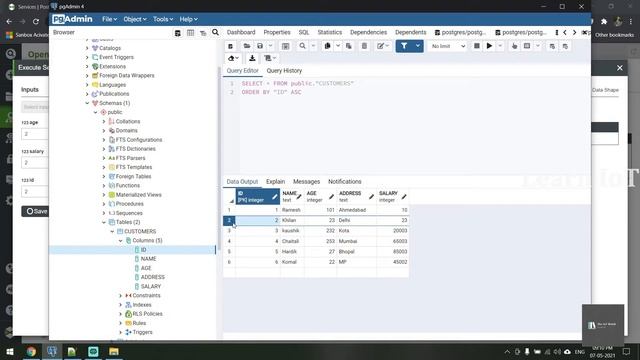Open the Tools menu
This screenshot has width=640, height=360.
tap(163, 19)
